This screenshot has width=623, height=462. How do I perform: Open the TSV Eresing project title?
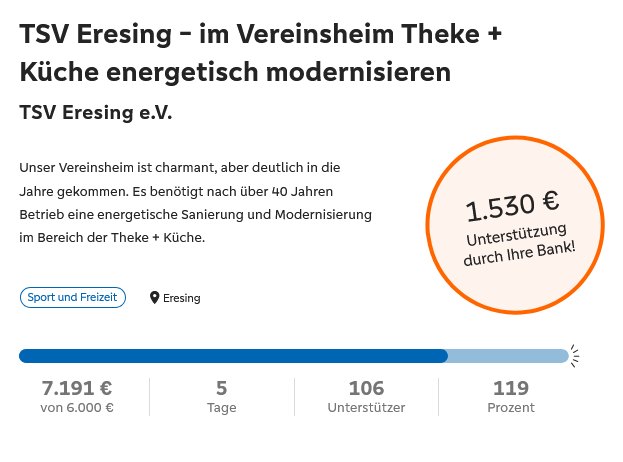pos(260,54)
